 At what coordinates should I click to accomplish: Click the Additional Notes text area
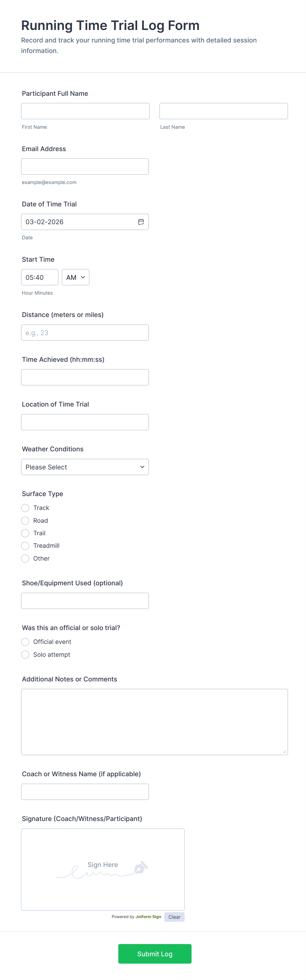pyautogui.click(x=154, y=722)
